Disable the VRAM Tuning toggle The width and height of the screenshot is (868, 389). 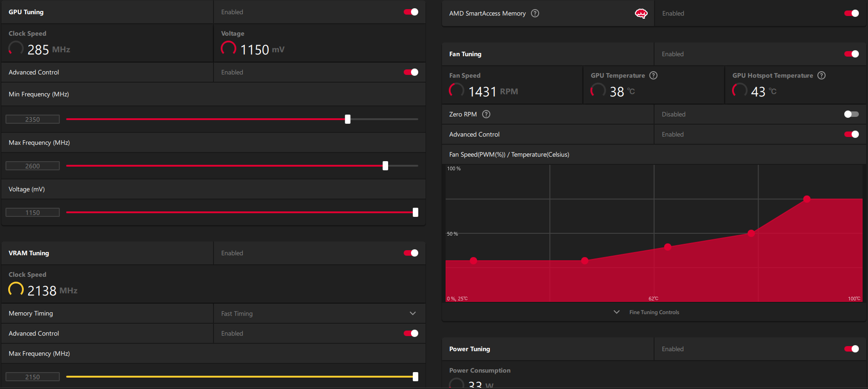tap(411, 253)
